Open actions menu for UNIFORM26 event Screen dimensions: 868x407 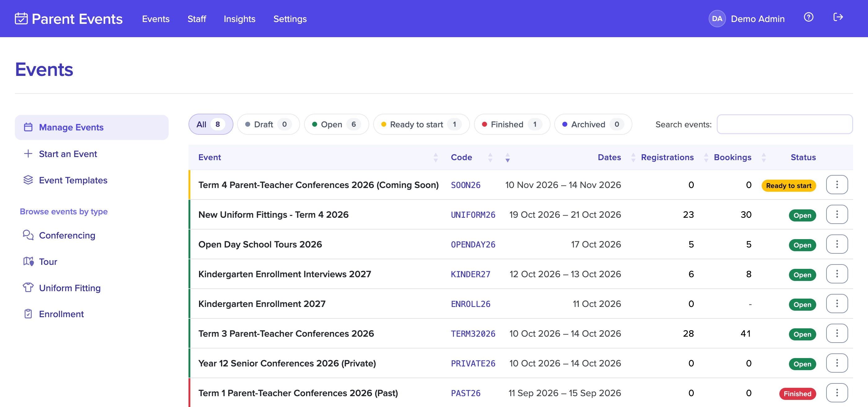(837, 214)
